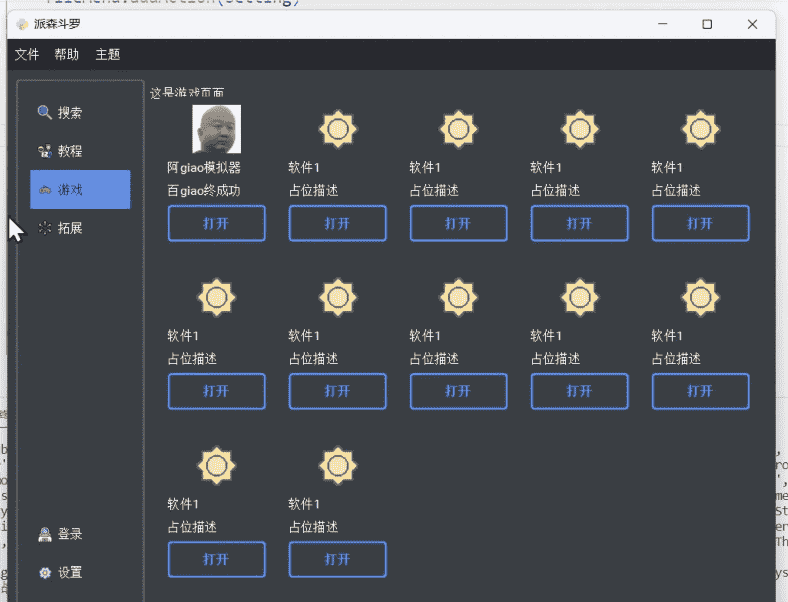Select the 搜索 magnifier icon in the sidebar

(x=45, y=113)
